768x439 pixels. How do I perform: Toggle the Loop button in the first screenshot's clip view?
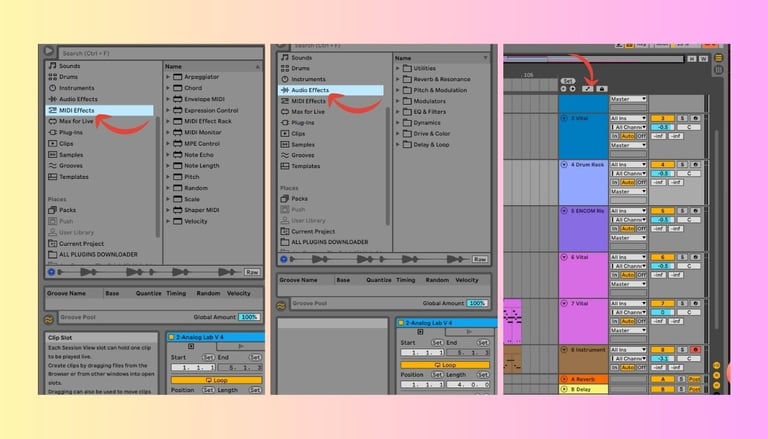216,380
